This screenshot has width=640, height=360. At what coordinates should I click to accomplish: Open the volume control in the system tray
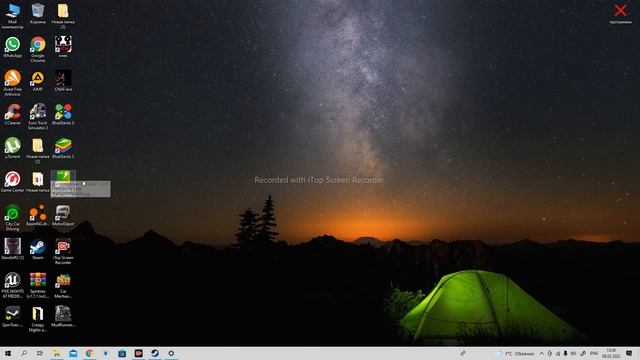[x=573, y=353]
